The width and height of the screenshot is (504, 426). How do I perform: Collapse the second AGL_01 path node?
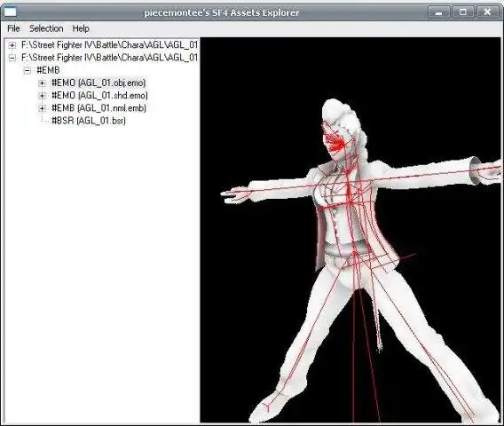(x=12, y=59)
